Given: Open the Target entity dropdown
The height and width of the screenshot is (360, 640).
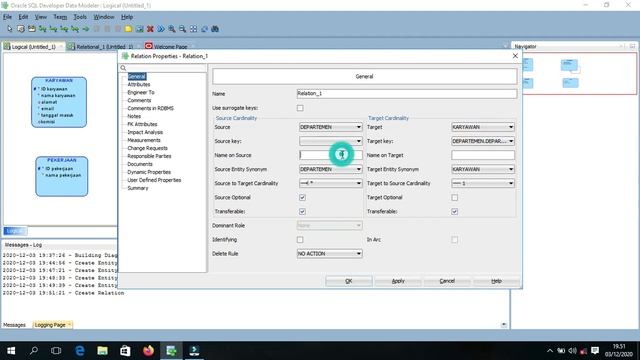Looking at the screenshot, I should click(x=483, y=127).
